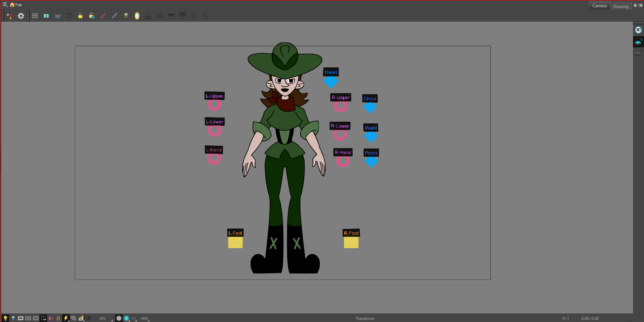Select the L-Hand pink ring controller
Screen dimensions: 644x322
[214, 158]
